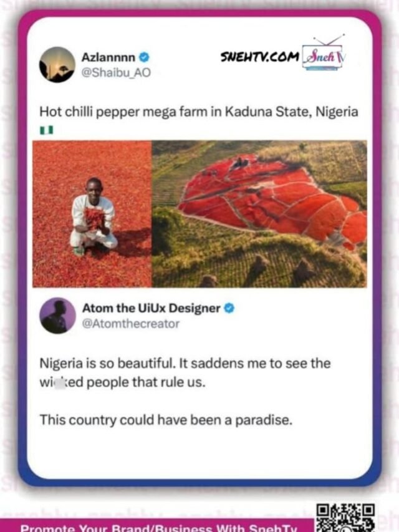Image resolution: width=399 pixels, height=532 pixels.
Task: Click the Azlannnn display name
Action: click(x=108, y=57)
